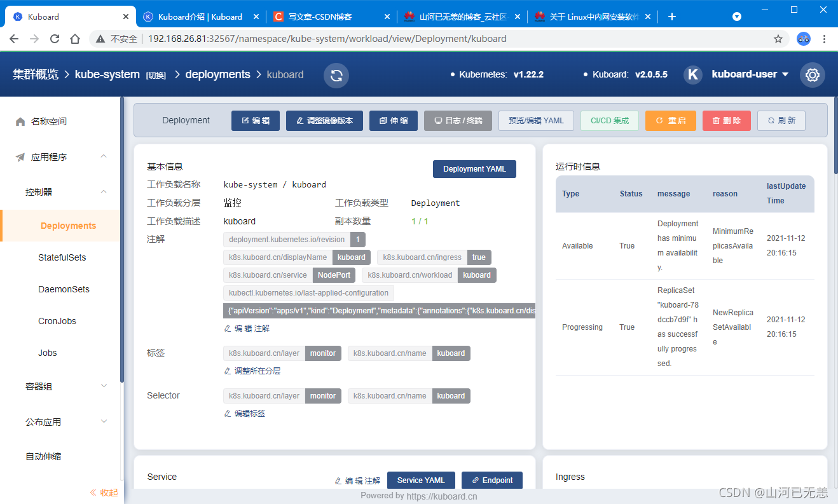Click the k8s.kuboard.cn/ingress true annotation tag
Image resolution: width=838 pixels, height=504 pixels.
pos(434,257)
